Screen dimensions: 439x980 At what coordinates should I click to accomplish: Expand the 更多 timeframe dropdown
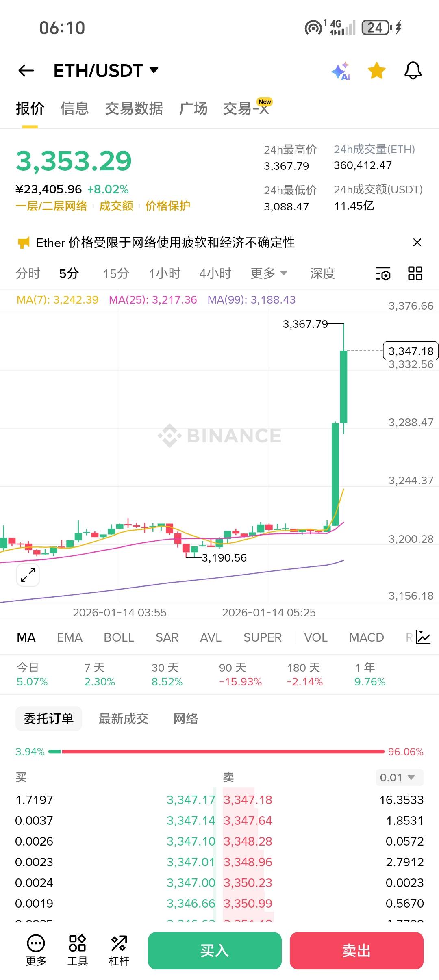pyautogui.click(x=269, y=273)
